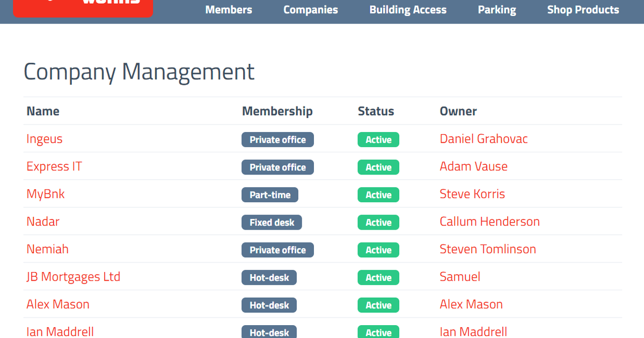Open Shop Products in navigation
This screenshot has width=644, height=338.
pos(583,10)
